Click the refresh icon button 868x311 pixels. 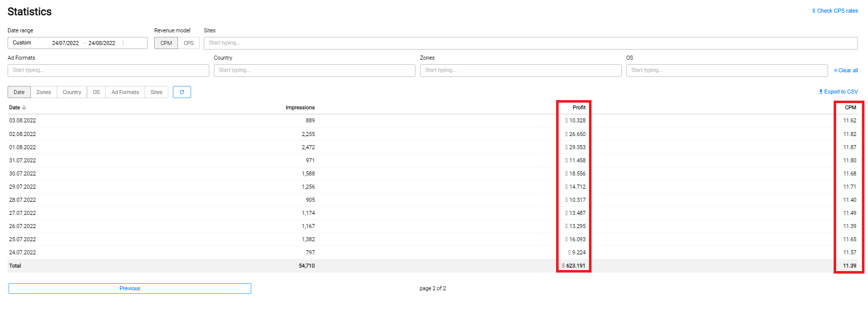[x=181, y=92]
